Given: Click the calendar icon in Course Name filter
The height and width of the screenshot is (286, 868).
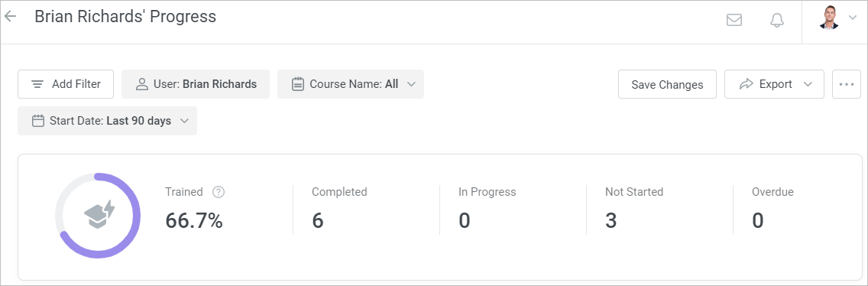Looking at the screenshot, I should (x=298, y=84).
